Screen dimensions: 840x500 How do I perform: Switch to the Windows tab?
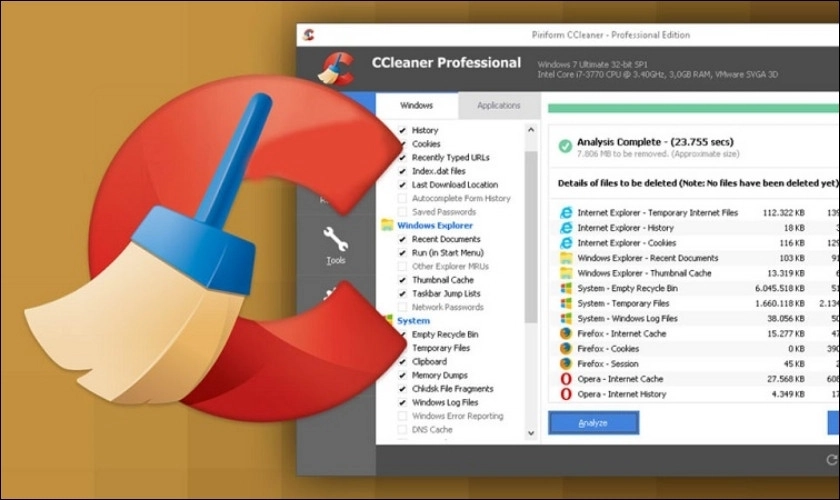coord(417,106)
